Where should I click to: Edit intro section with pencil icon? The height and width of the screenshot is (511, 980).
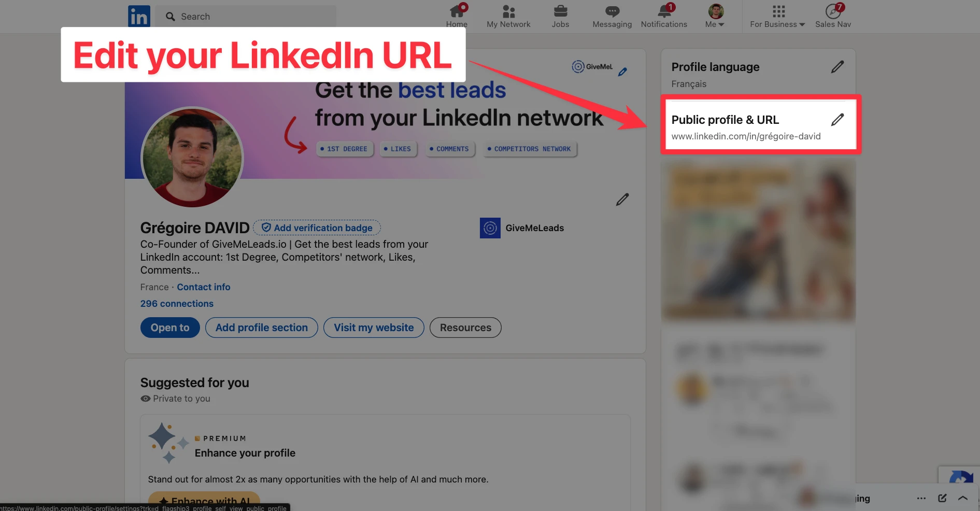click(x=622, y=200)
